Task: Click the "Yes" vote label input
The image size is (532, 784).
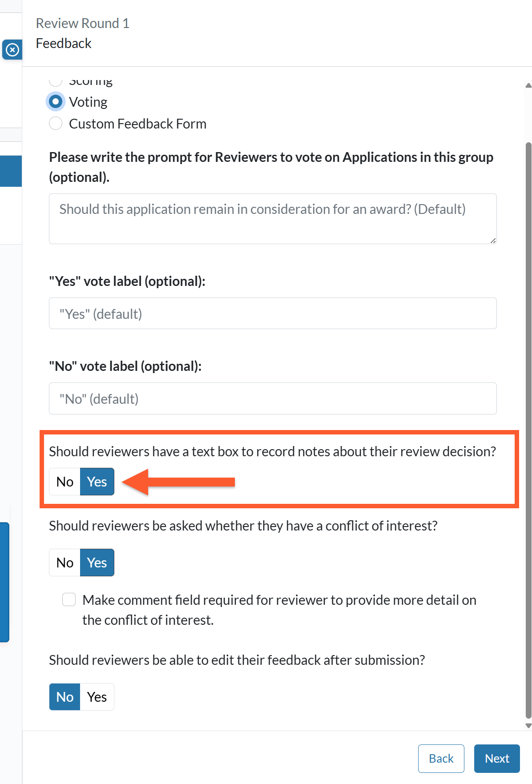Action: 273,314
